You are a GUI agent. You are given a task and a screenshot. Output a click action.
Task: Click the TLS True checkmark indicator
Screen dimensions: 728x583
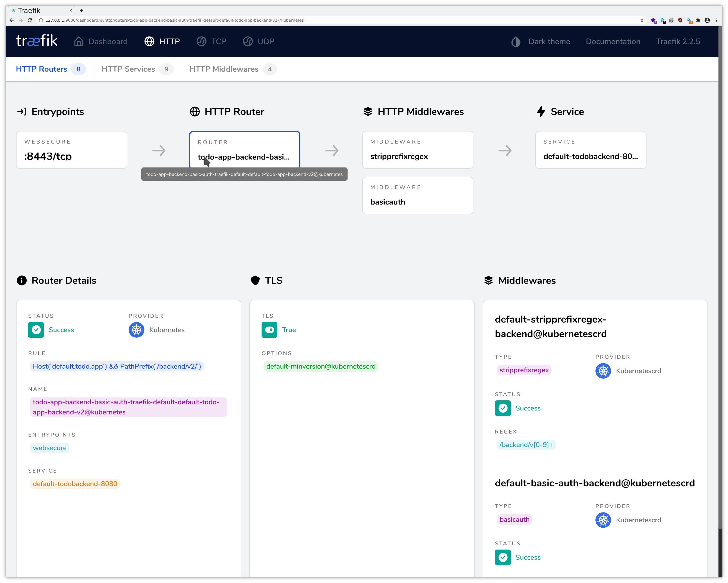[x=269, y=330]
